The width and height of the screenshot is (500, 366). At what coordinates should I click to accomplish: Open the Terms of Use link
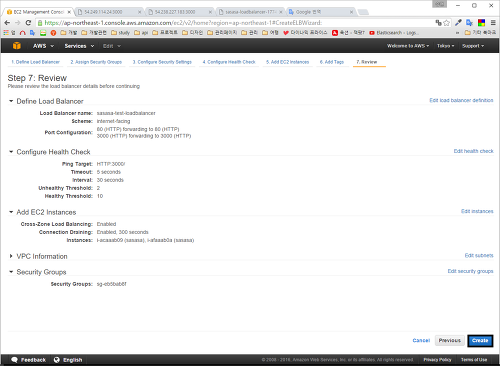coord(474,360)
